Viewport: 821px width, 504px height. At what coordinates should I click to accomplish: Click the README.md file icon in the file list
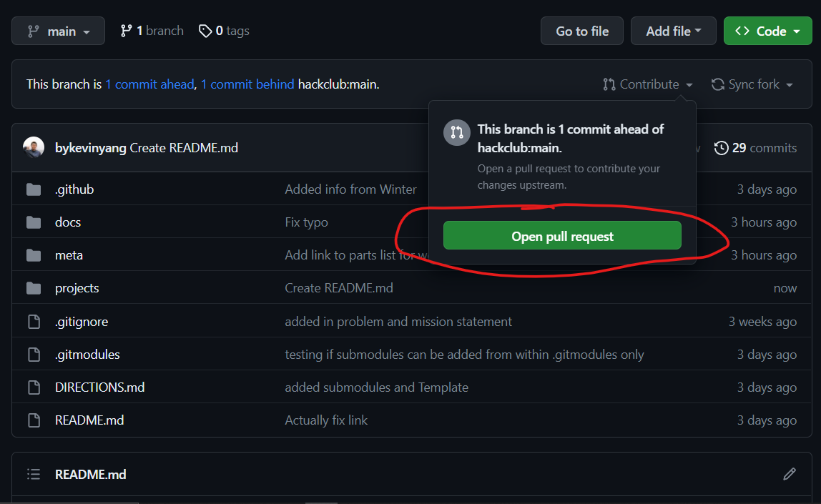[34, 420]
